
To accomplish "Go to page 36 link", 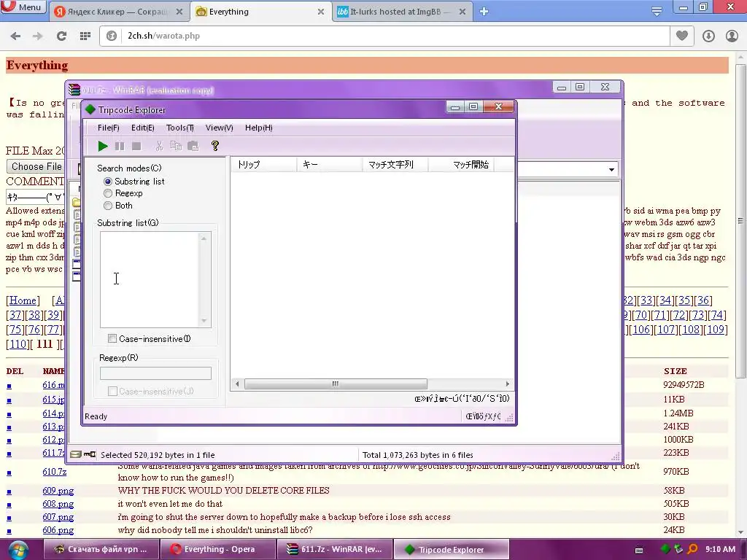I will pyautogui.click(x=703, y=300).
